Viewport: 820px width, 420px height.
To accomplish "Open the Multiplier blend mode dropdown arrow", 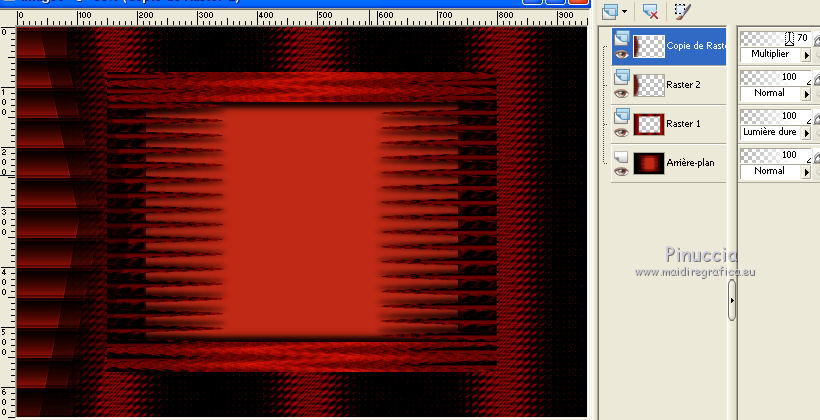I will (x=806, y=55).
